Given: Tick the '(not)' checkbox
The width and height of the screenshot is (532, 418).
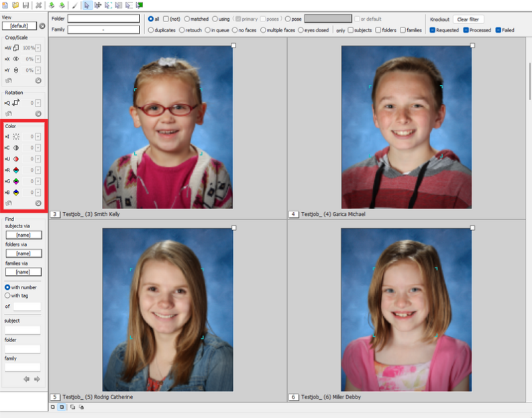Looking at the screenshot, I should [x=166, y=19].
